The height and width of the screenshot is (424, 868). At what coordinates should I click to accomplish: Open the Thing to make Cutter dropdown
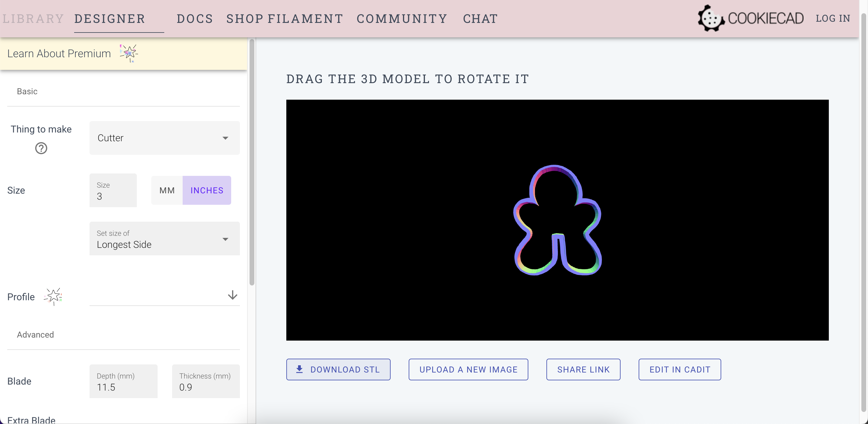[165, 138]
